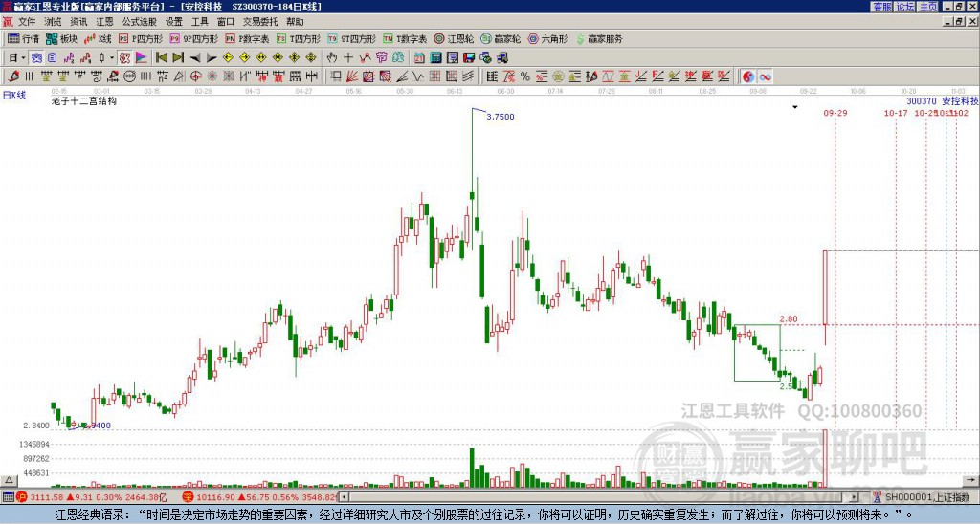Click the save floppy disk icon

[x=469, y=57]
